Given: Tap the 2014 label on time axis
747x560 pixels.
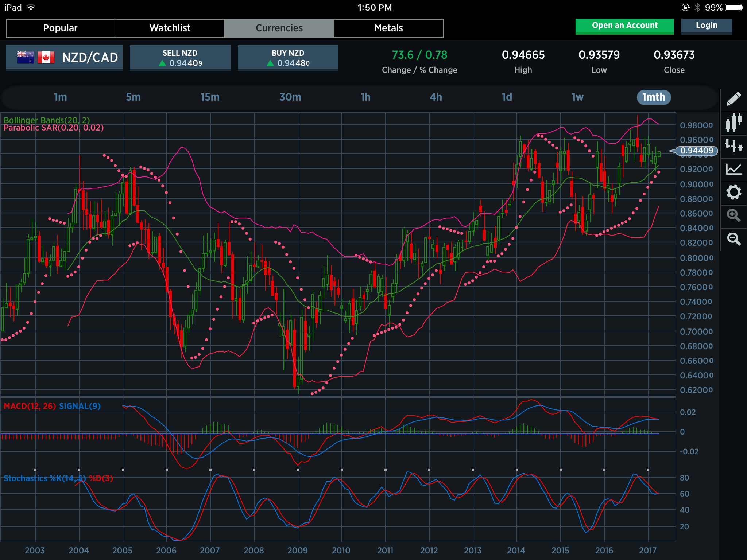Looking at the screenshot, I should pos(516,551).
